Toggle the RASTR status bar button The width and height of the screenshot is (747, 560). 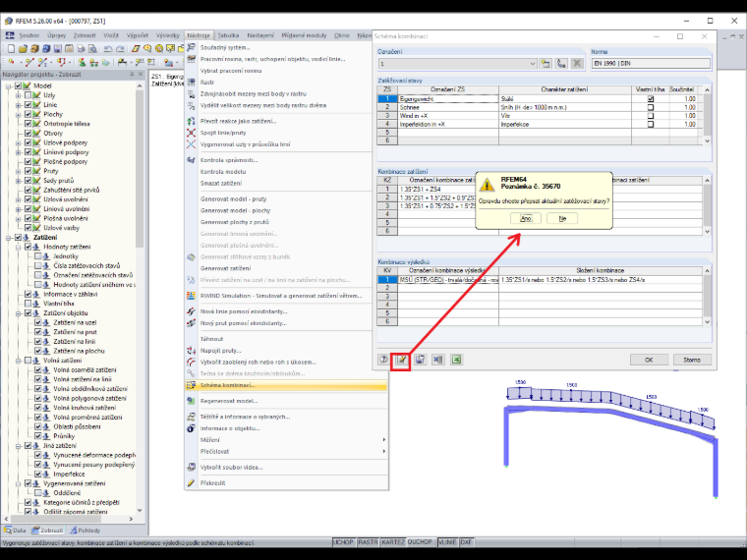(x=368, y=542)
